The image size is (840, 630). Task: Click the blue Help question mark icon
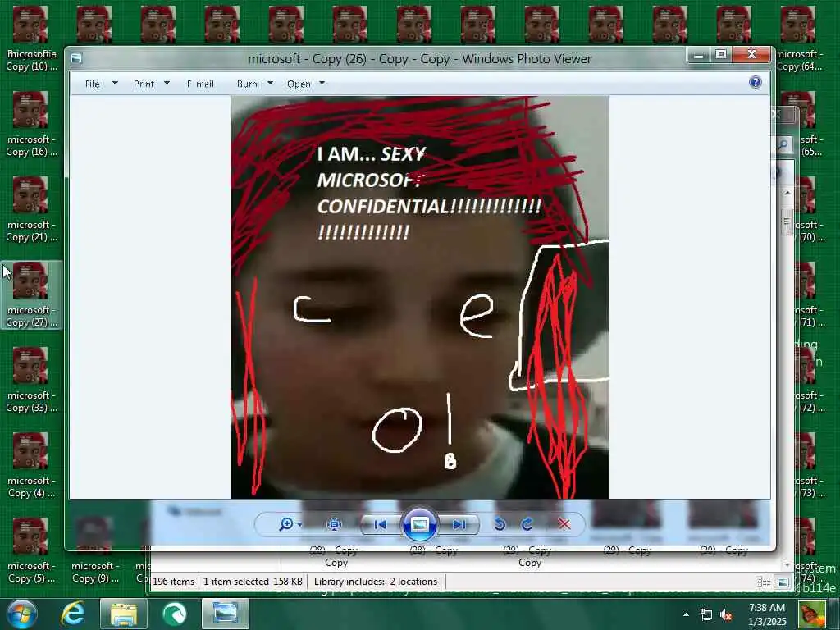pos(756,82)
